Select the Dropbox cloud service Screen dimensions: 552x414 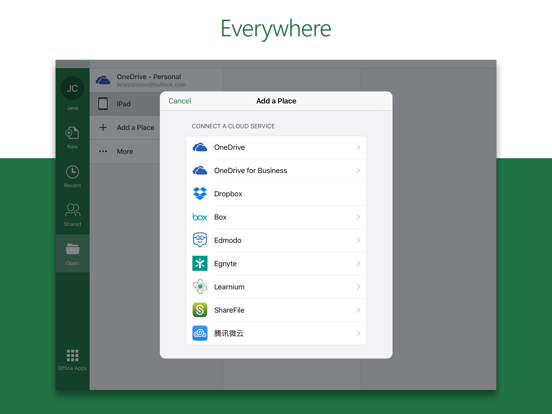click(x=276, y=194)
